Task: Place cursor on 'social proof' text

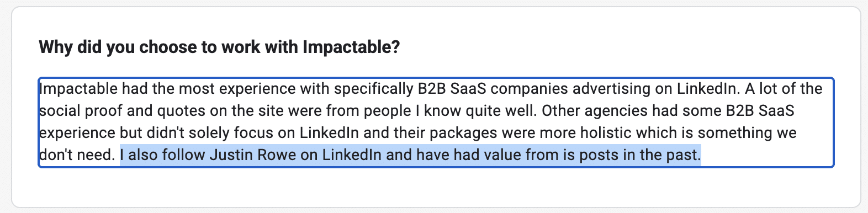Action: pos(81,111)
